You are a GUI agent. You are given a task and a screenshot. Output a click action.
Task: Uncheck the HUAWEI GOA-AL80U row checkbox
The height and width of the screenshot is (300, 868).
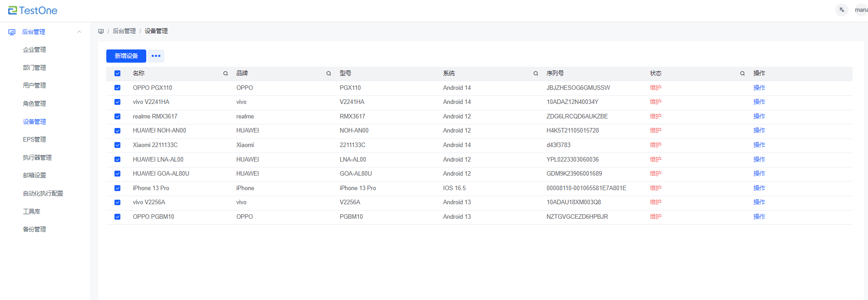(x=117, y=174)
